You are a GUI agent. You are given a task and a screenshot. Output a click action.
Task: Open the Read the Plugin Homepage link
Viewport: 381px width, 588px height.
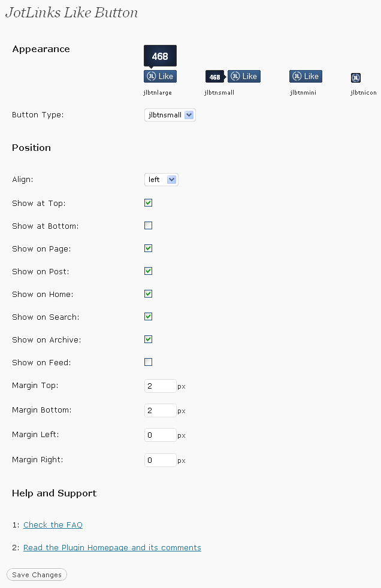(x=112, y=548)
